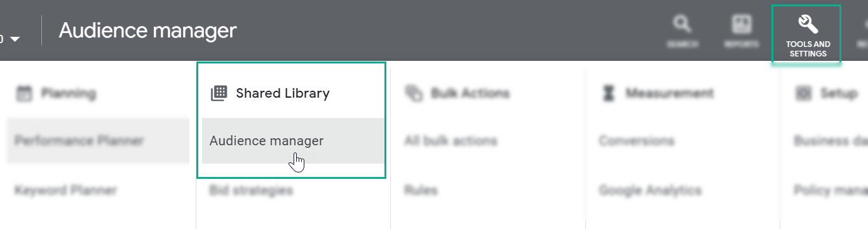
Task: Open Conversions under Measurement
Action: pyautogui.click(x=636, y=141)
